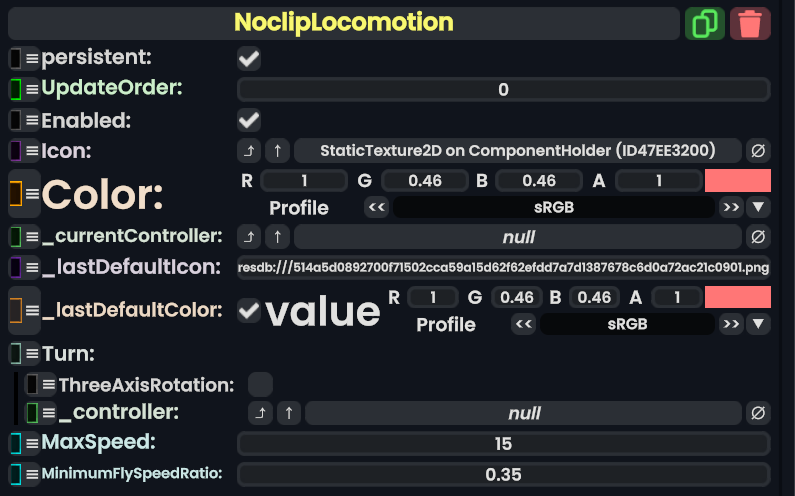Screen dimensions: 795x496
Task: Click the NoclipLocomotion component header
Action: (x=344, y=23)
